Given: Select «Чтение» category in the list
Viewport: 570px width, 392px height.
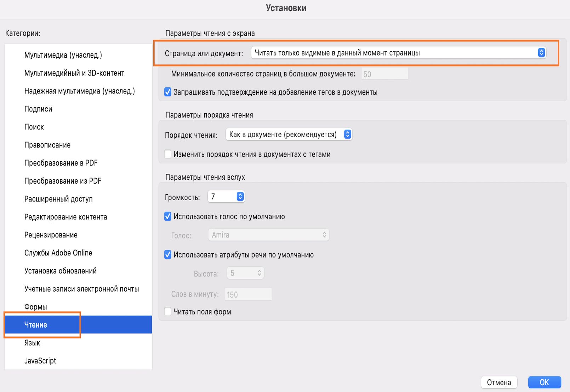Looking at the screenshot, I should pyautogui.click(x=36, y=325).
